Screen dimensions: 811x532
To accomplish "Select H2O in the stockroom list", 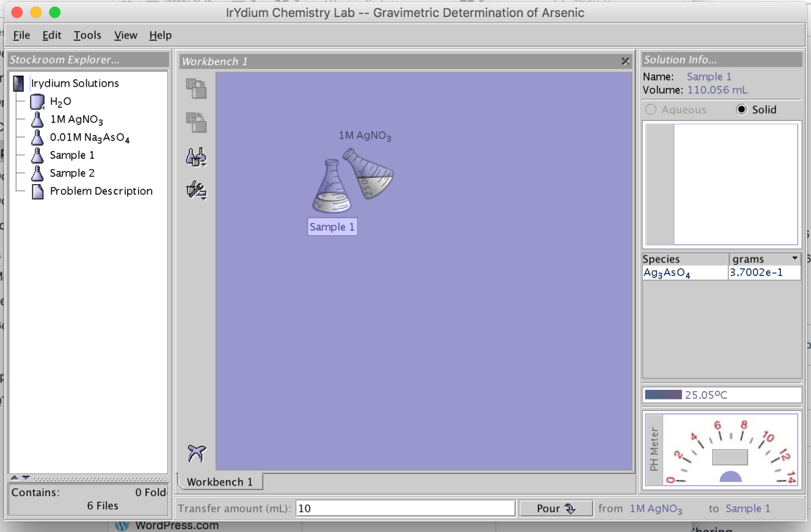I will click(x=60, y=102).
